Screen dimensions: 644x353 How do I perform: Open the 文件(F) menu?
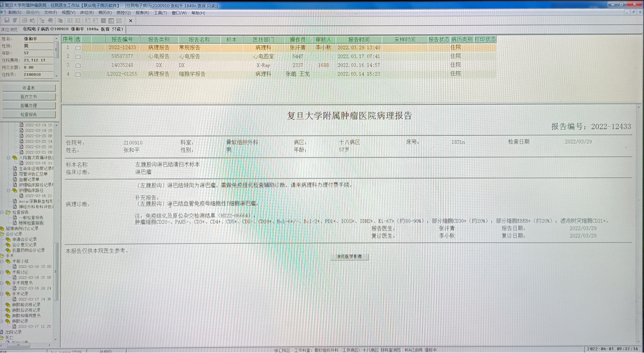pos(50,13)
